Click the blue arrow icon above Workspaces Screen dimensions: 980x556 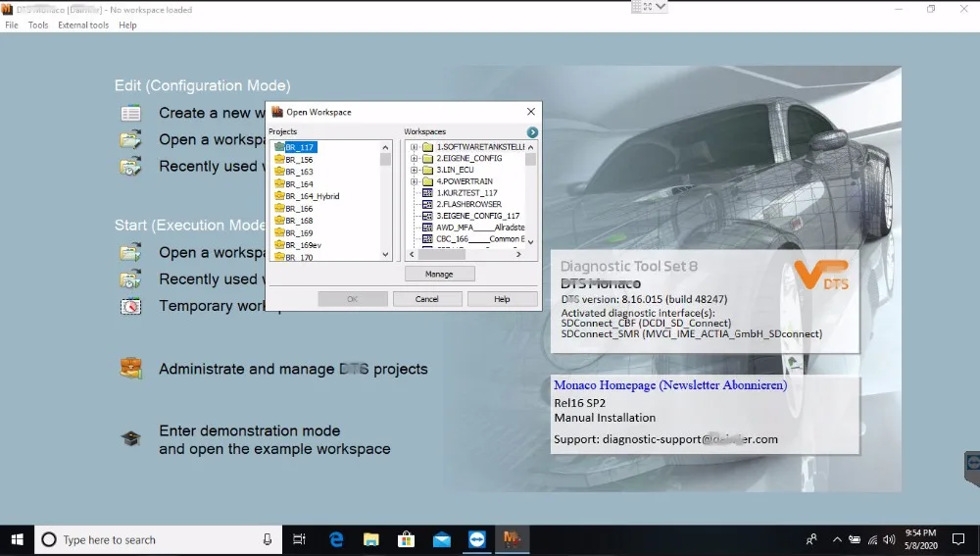point(532,132)
